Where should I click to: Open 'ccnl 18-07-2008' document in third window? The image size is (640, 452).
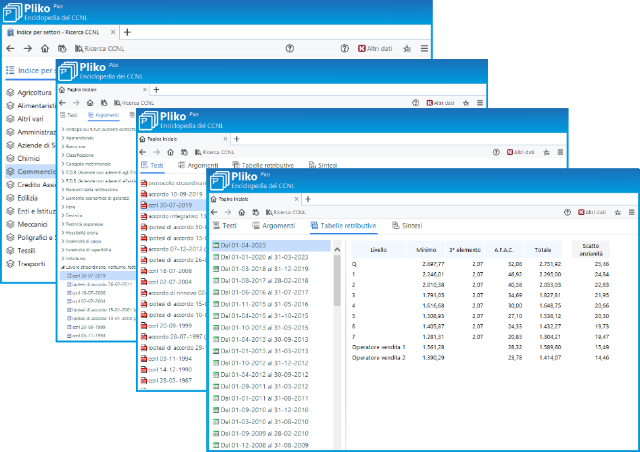tap(166, 271)
